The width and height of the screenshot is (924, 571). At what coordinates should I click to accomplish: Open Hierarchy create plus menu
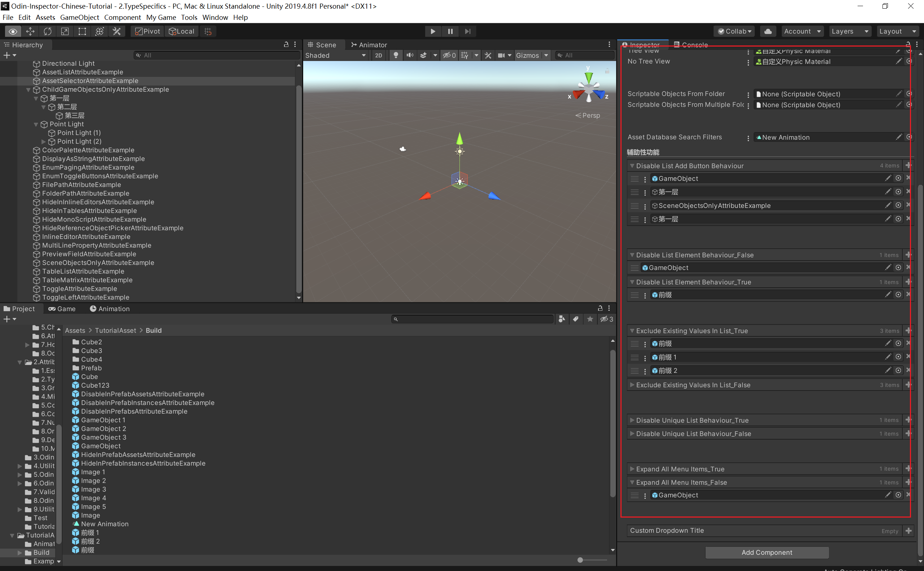pos(9,56)
